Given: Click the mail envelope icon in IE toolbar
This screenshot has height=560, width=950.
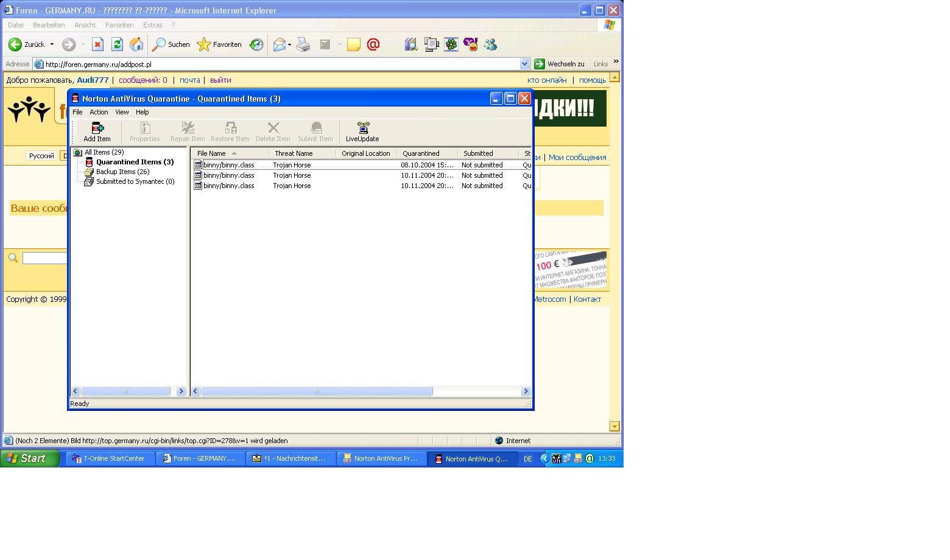Looking at the screenshot, I should pos(280,44).
